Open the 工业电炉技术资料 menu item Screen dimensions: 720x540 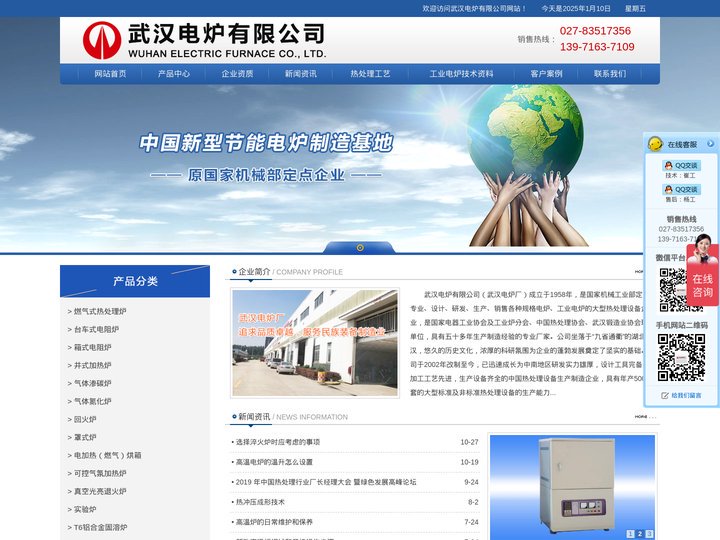coord(461,73)
